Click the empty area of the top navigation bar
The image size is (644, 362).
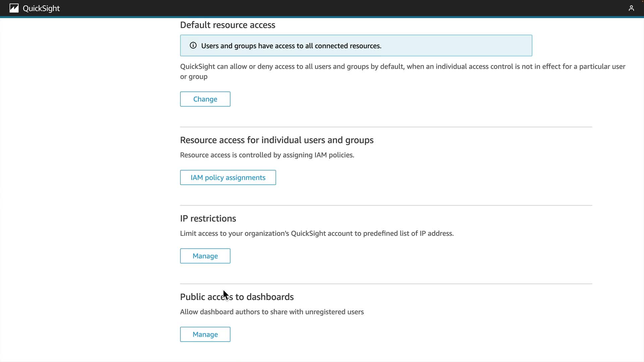tap(335, 8)
